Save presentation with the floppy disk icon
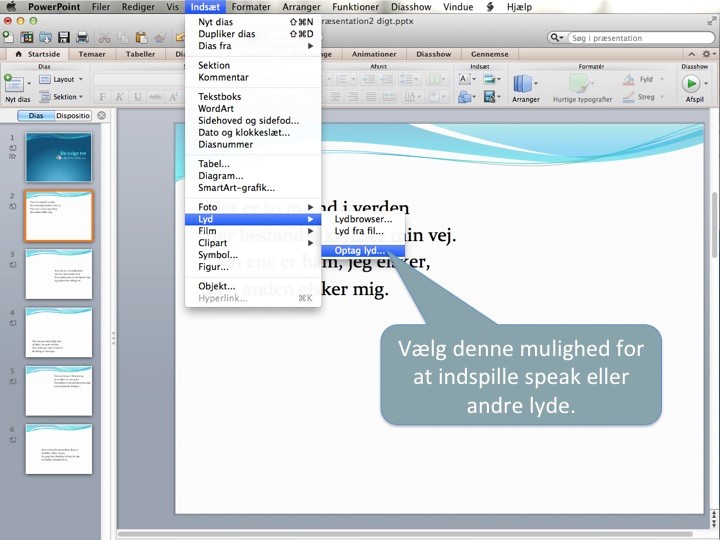Screen dimensions: 720x540 pyautogui.click(x=63, y=37)
